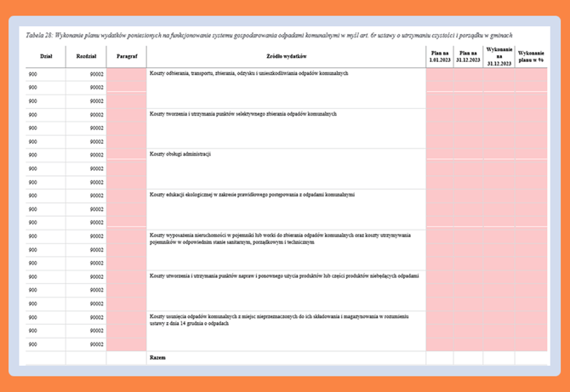Select the 'Koszty obsługi administracji' cell

[x=180, y=154]
